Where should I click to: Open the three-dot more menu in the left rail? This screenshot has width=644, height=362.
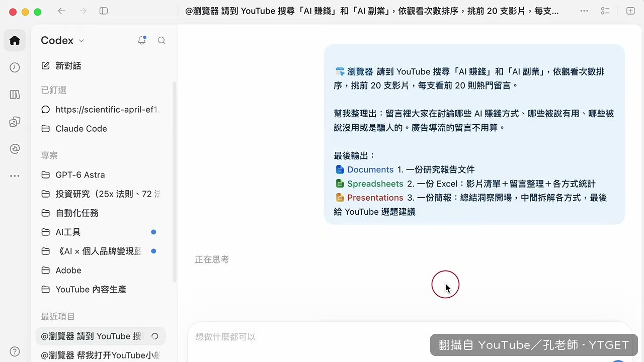(15, 176)
